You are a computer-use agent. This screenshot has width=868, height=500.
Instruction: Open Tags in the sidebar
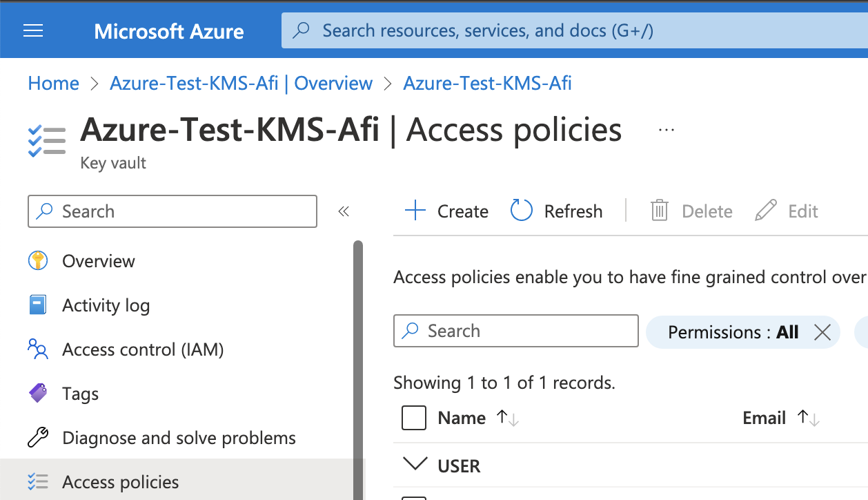80,394
